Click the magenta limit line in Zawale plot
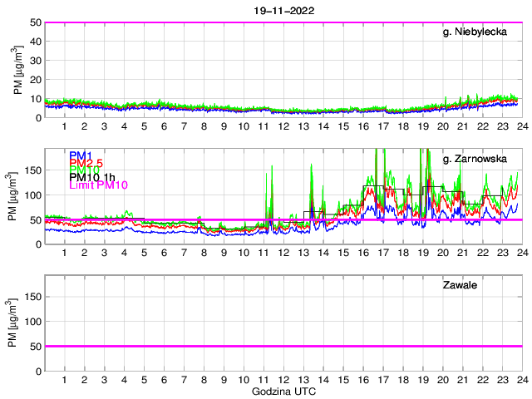This screenshot has height=399, width=532. [x=283, y=346]
